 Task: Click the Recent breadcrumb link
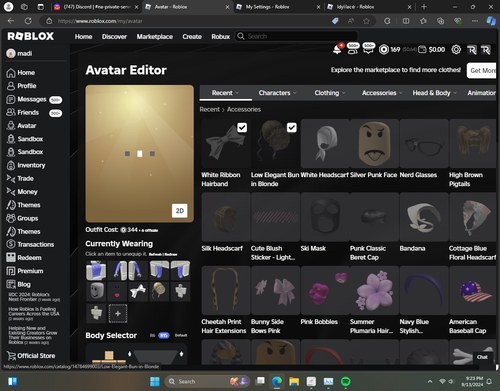tap(210, 109)
